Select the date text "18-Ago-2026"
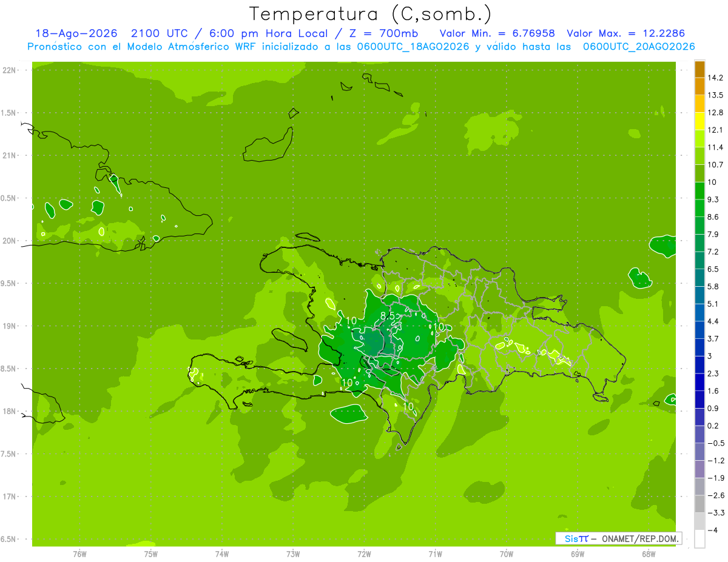This screenshot has width=728, height=562. pos(76,33)
